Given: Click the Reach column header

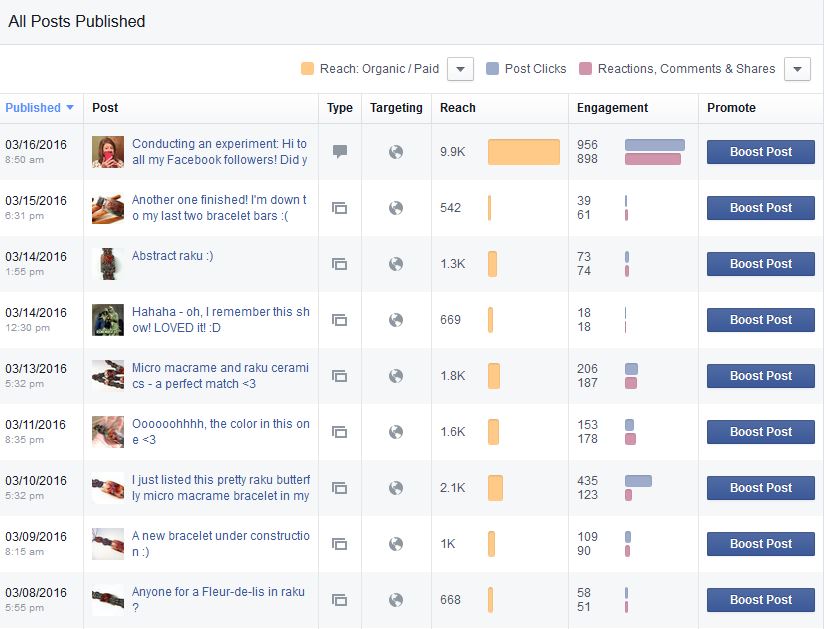Looking at the screenshot, I should pyautogui.click(x=458, y=108).
